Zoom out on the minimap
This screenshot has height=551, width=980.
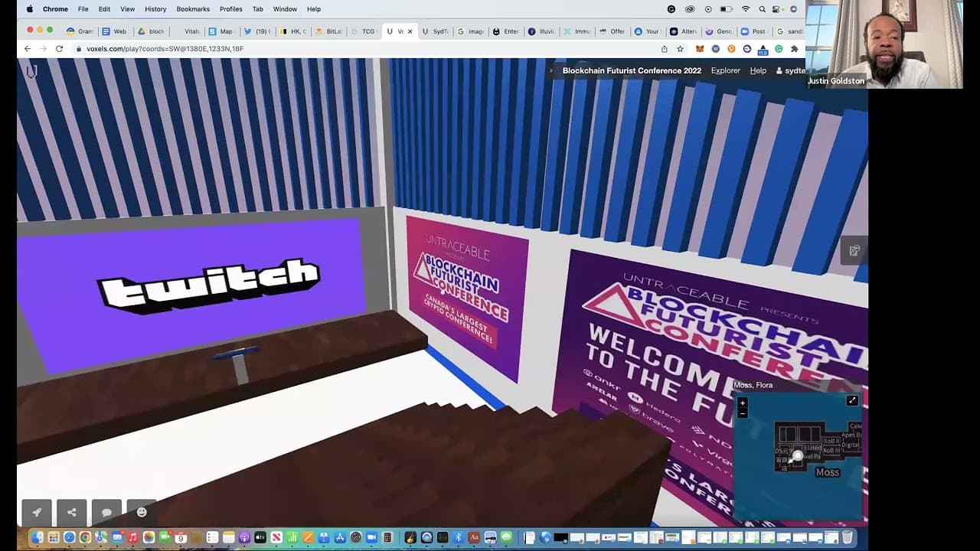pyautogui.click(x=742, y=412)
